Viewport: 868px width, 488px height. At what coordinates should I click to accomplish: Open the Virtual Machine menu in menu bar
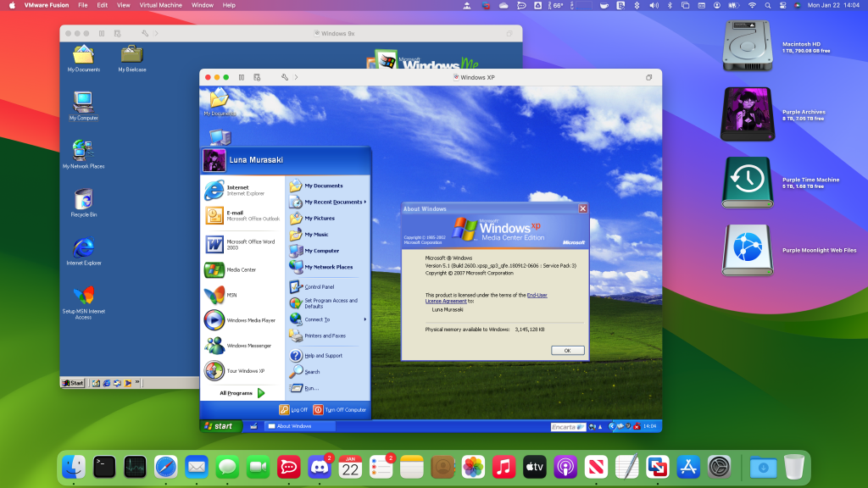pyautogui.click(x=160, y=5)
